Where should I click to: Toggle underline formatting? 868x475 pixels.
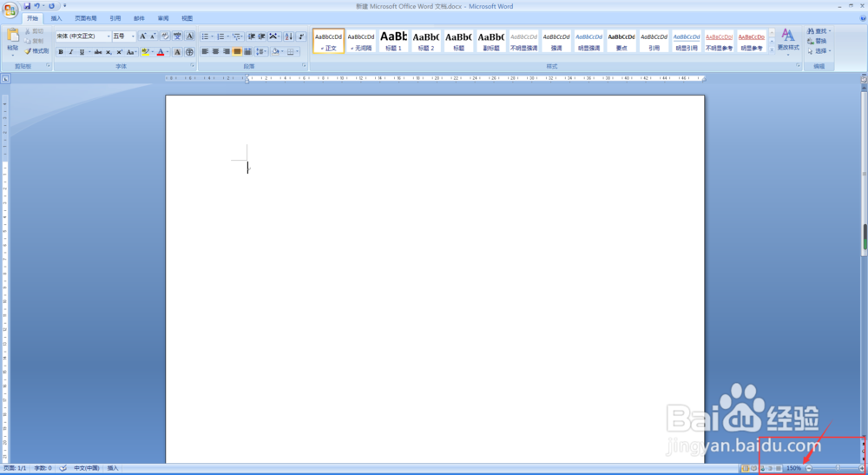click(x=82, y=52)
